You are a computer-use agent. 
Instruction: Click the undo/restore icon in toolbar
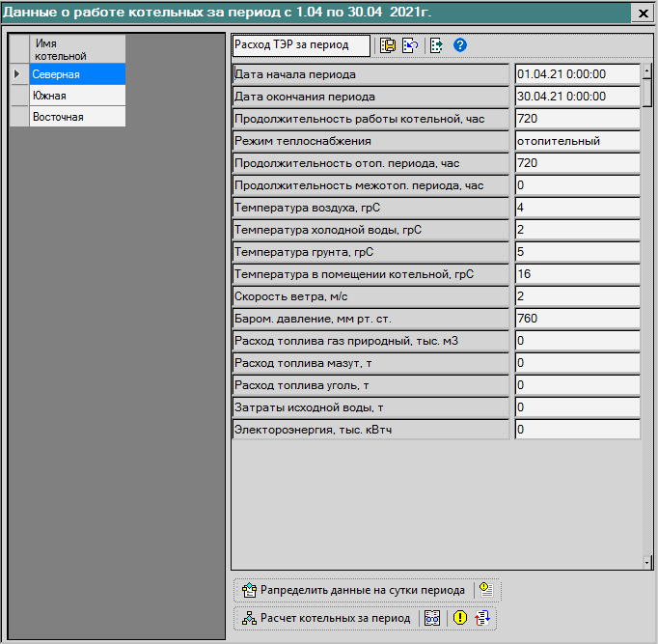[x=410, y=45]
